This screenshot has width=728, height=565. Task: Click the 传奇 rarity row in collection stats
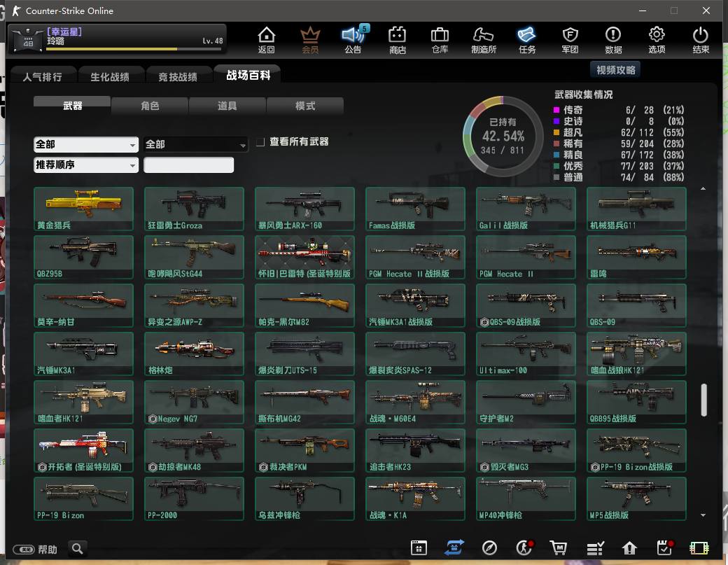619,110
